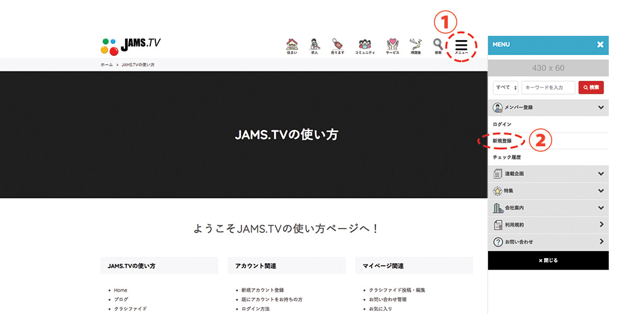Viewport: 644px width, 314px height.
Task: Open the 既にアカウントをお持ちの方 link
Action: click(x=272, y=300)
